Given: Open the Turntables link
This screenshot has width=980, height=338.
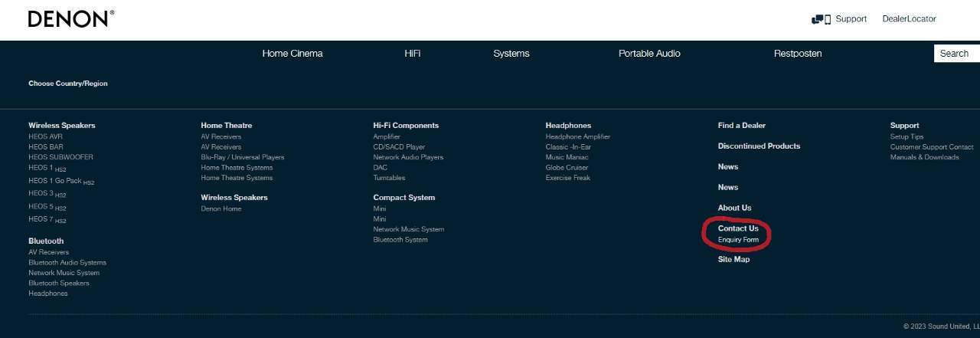Looking at the screenshot, I should coord(389,178).
